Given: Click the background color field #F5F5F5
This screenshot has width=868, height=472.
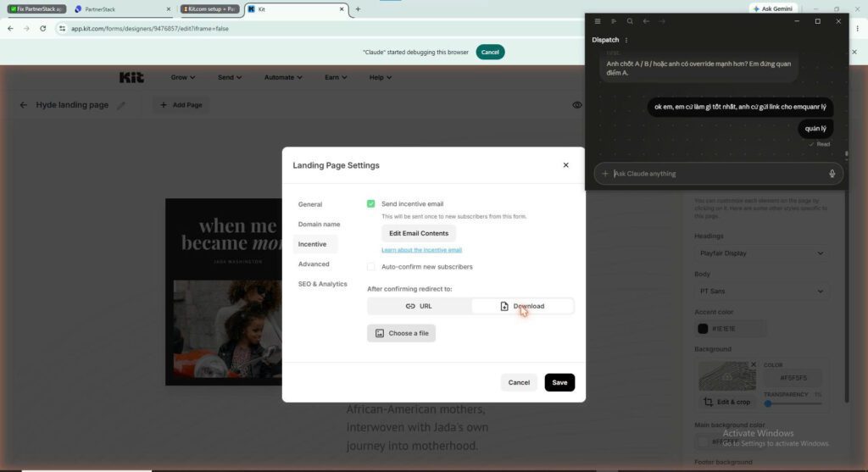Looking at the screenshot, I should pos(793,378).
